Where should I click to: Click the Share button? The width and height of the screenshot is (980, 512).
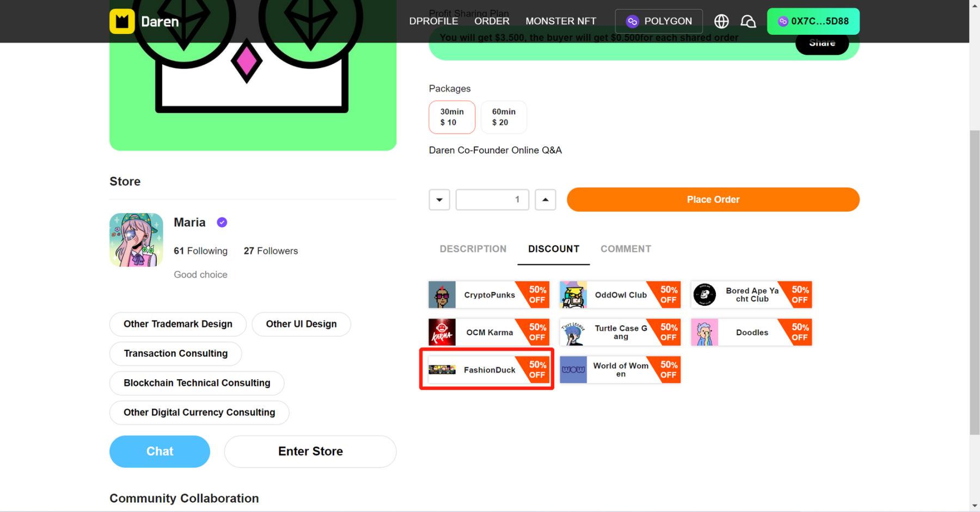click(x=822, y=43)
